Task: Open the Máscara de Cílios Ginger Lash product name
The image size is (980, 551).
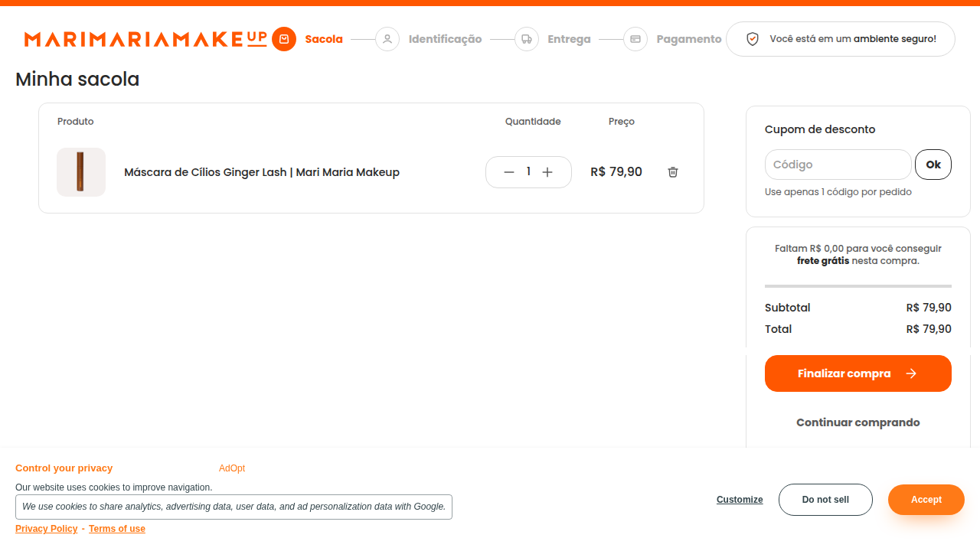Action: (x=262, y=172)
